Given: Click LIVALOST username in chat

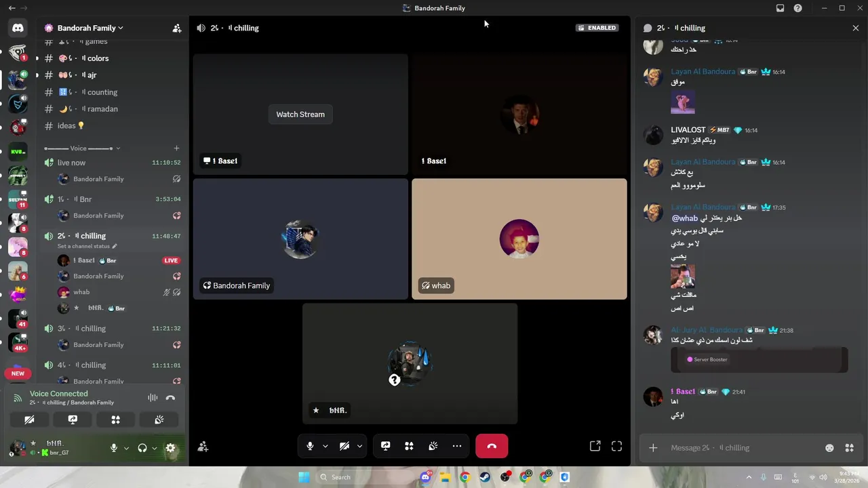Looking at the screenshot, I should [688, 130].
